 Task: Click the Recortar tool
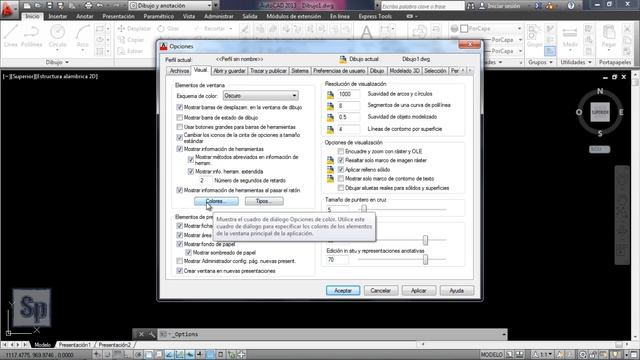(210, 29)
